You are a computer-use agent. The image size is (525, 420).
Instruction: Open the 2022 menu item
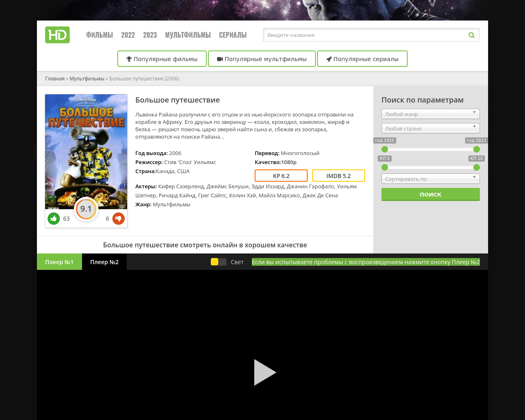pyautogui.click(x=128, y=35)
